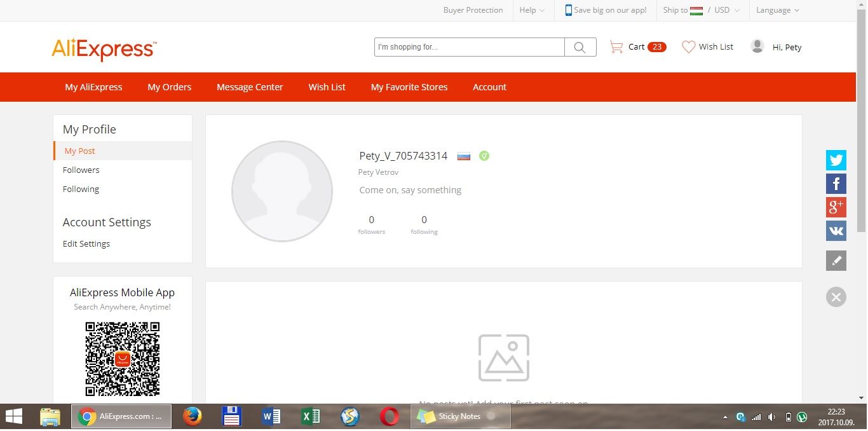Click the cart count badge 23
This screenshot has height=431, width=868.
pos(657,47)
